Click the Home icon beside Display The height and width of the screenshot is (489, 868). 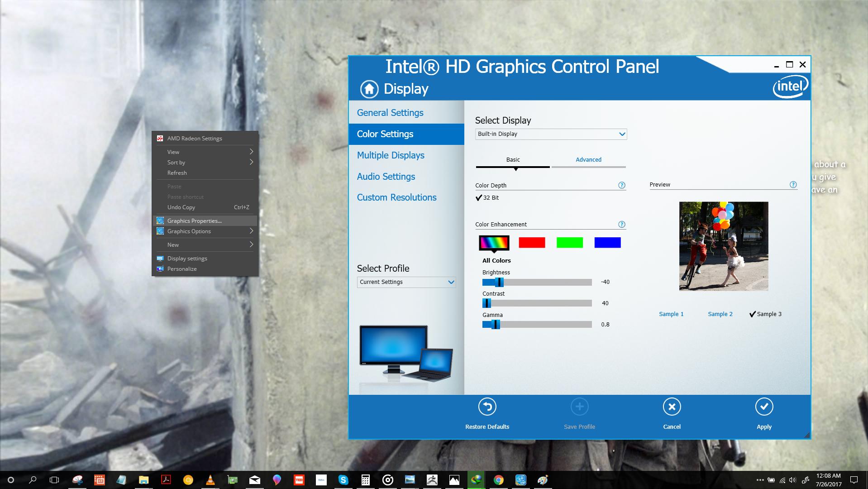click(x=369, y=89)
